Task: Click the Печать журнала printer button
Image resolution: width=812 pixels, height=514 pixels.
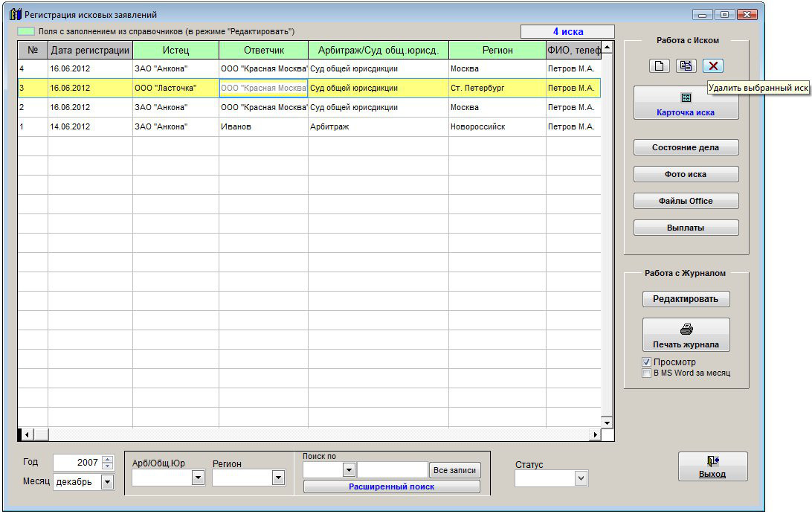Action: [686, 335]
